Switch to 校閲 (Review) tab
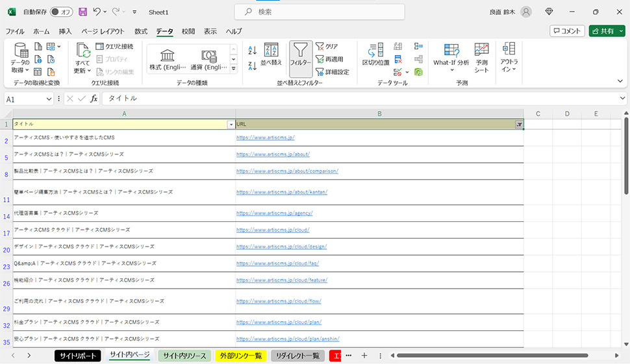The image size is (630, 364). coord(188,31)
